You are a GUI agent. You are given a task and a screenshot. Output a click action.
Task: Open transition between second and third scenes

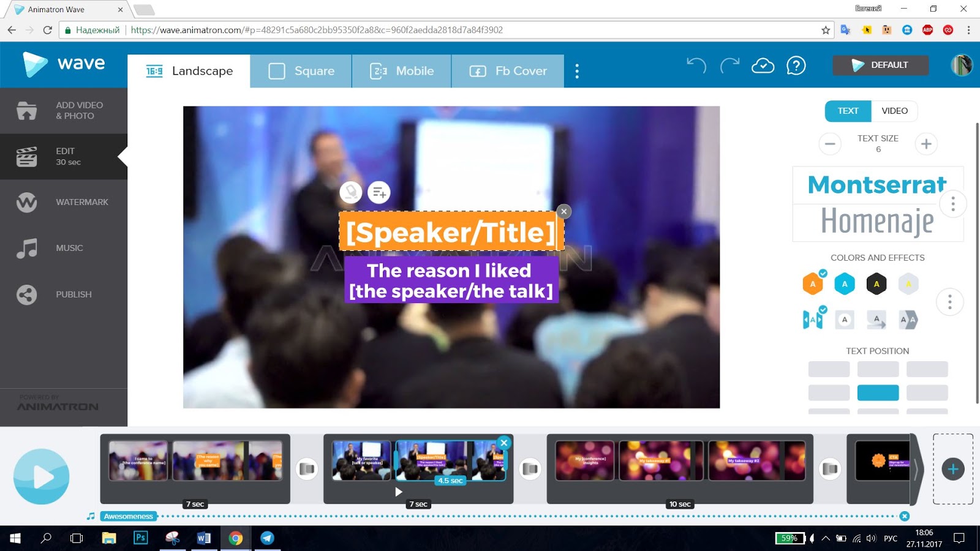530,469
